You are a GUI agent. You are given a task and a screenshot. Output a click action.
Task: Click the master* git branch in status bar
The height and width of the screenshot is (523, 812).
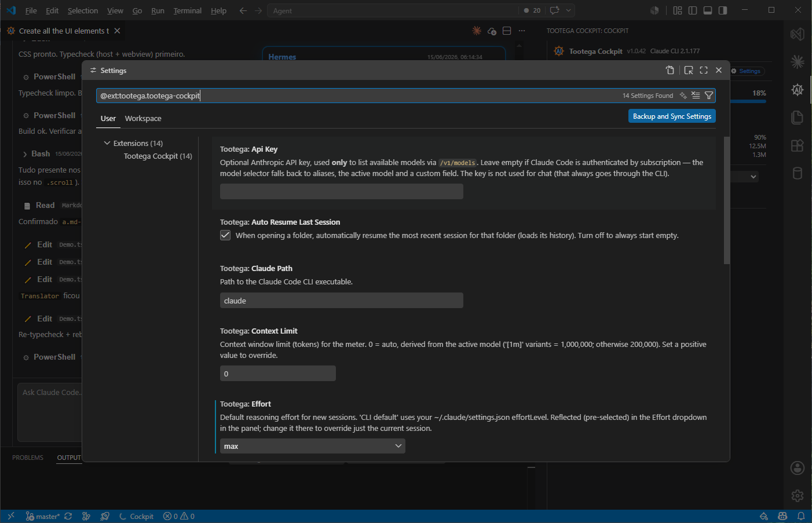43,517
